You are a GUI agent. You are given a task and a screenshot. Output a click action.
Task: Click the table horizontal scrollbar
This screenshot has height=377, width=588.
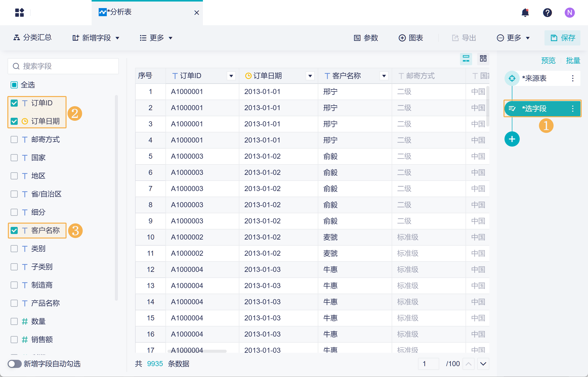pos(197,351)
